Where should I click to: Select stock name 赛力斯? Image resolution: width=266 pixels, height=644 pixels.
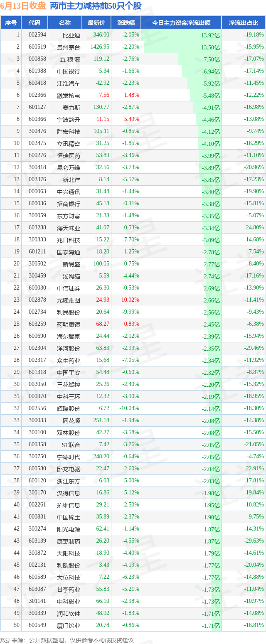click(71, 107)
